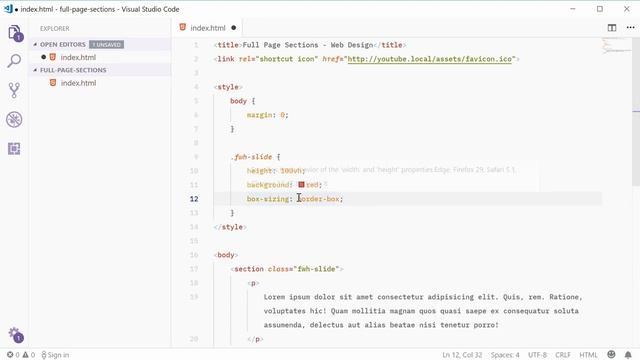Click the editor vertical scrollbar
This screenshot has width=640, height=360.
(636, 111)
